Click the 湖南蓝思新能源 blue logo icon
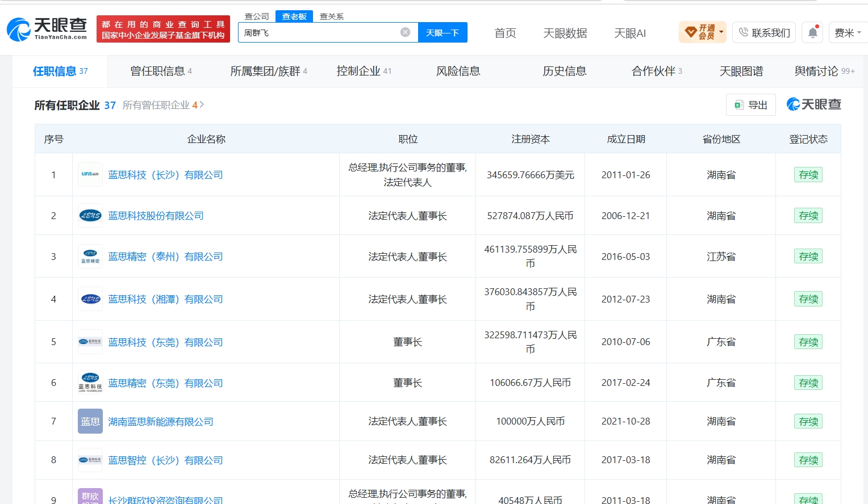Viewport: 868px width, 504px height. point(90,421)
